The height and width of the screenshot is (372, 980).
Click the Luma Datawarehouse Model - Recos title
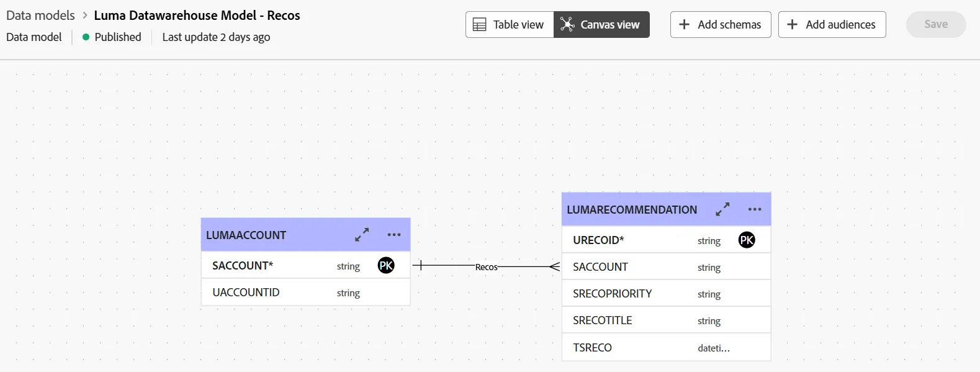(197, 16)
